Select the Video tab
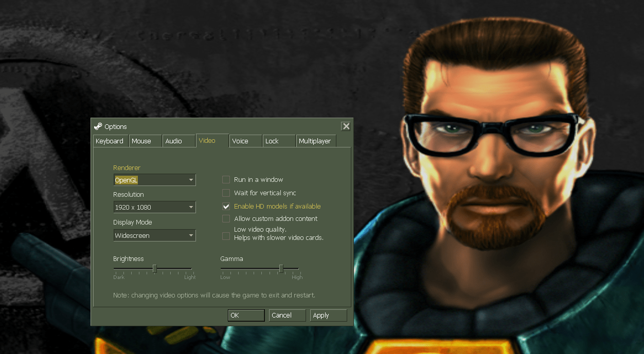 [212, 140]
